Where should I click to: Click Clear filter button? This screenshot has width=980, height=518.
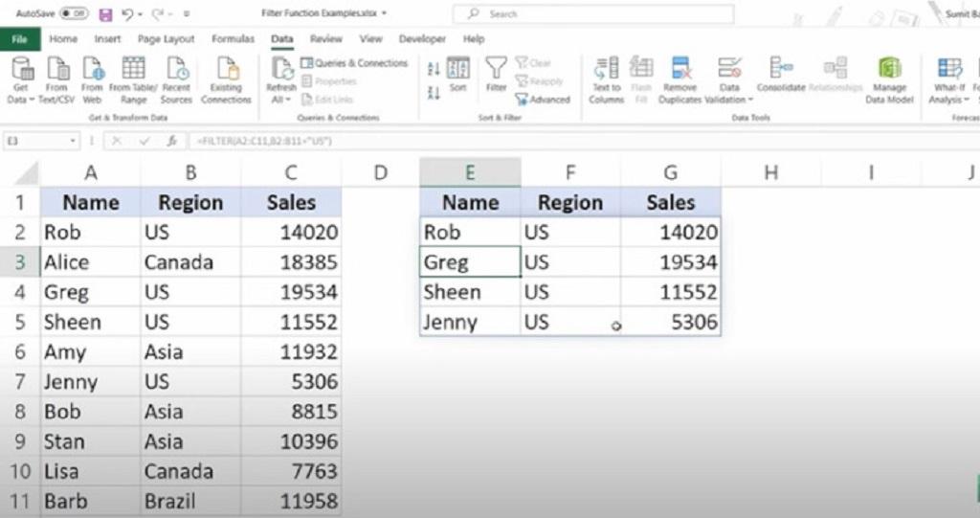coord(533,63)
